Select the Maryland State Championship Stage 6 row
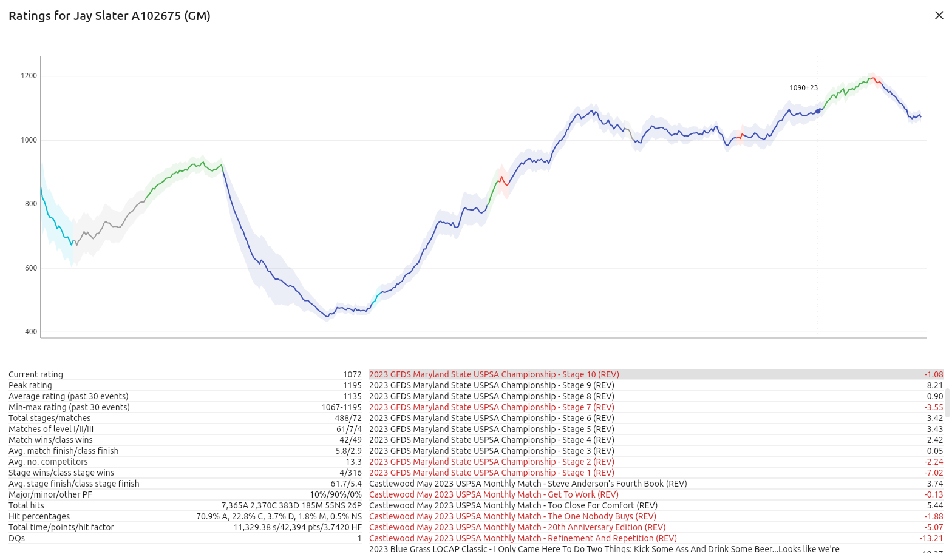The height and width of the screenshot is (560, 952). 656,418
